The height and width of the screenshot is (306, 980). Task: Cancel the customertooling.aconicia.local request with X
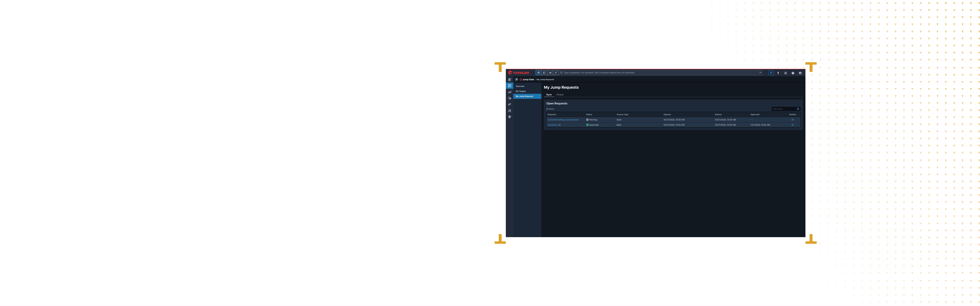(x=792, y=120)
